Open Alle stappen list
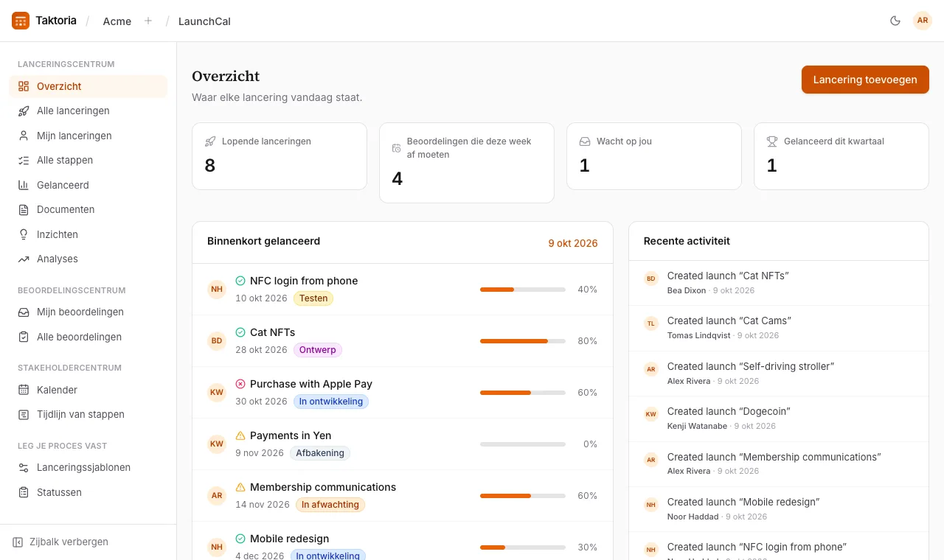944x560 pixels. [88, 160]
